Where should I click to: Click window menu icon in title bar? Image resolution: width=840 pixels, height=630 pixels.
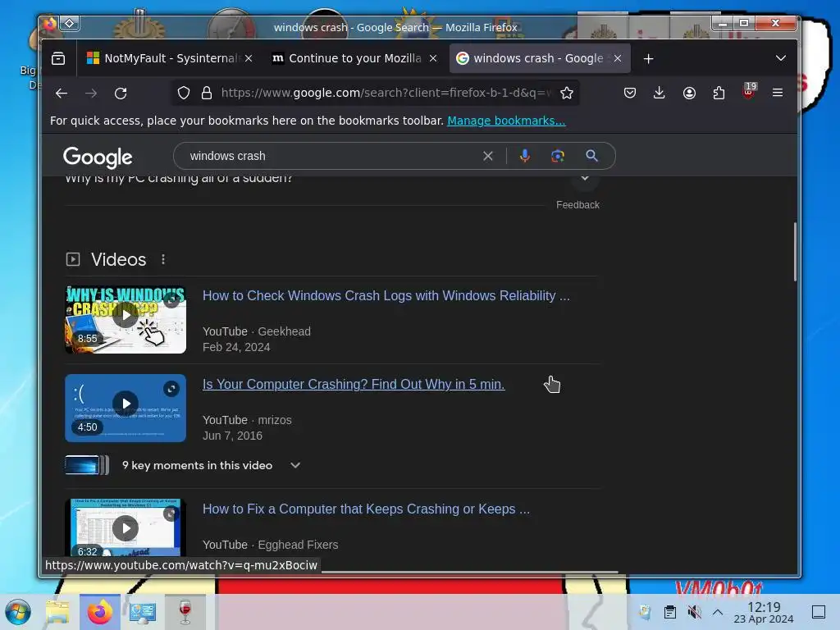point(49,24)
